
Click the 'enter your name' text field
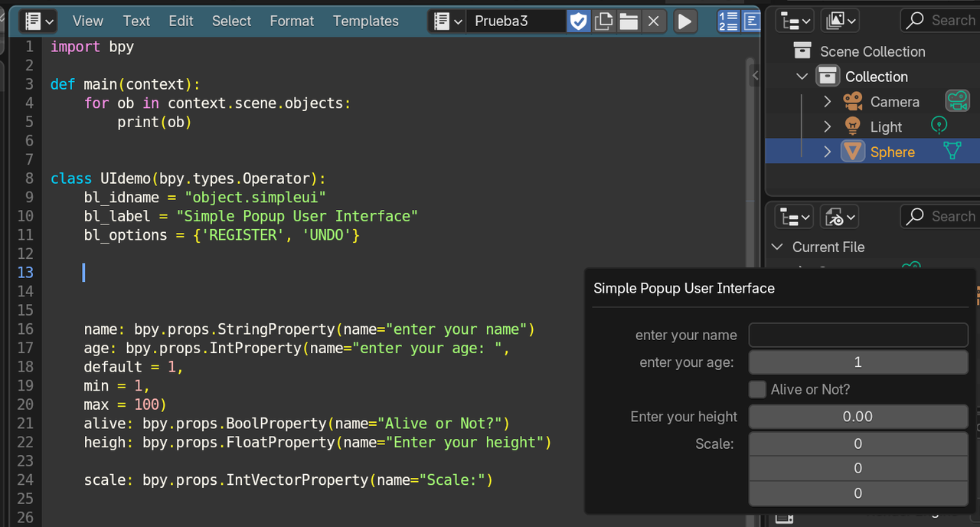point(858,335)
